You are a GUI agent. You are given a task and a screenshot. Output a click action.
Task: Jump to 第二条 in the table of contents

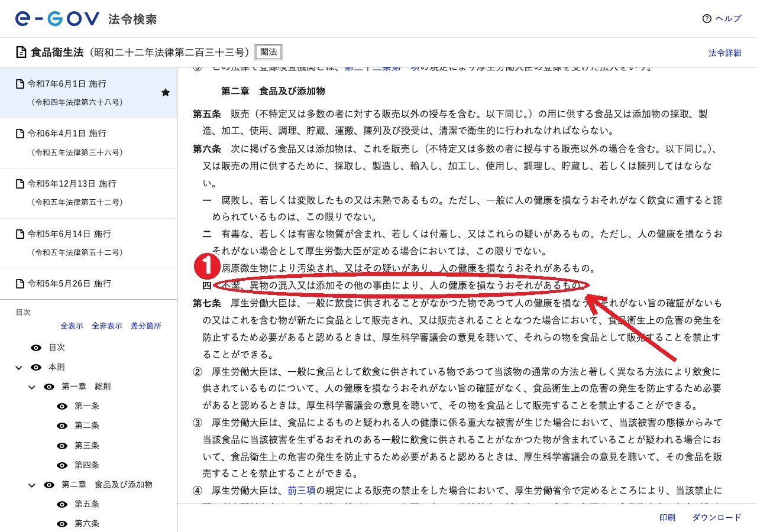[x=87, y=426]
